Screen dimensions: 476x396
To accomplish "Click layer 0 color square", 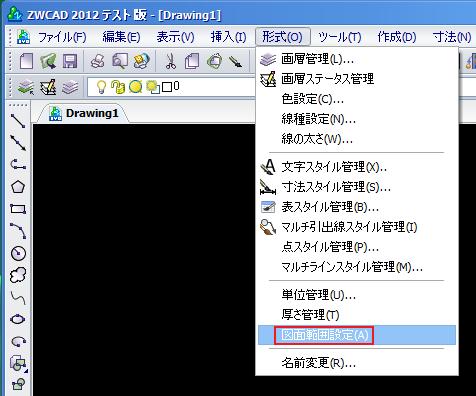I will pyautogui.click(x=167, y=88).
